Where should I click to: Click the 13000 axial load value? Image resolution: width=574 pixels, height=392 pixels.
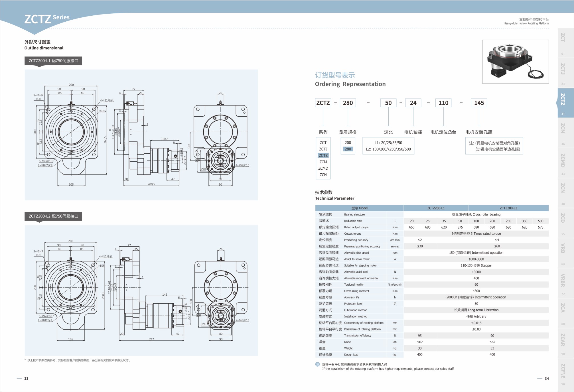(x=476, y=272)
